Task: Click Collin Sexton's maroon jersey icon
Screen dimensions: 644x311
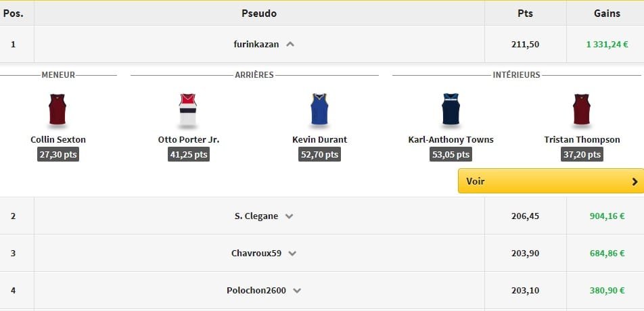Action: click(x=57, y=110)
